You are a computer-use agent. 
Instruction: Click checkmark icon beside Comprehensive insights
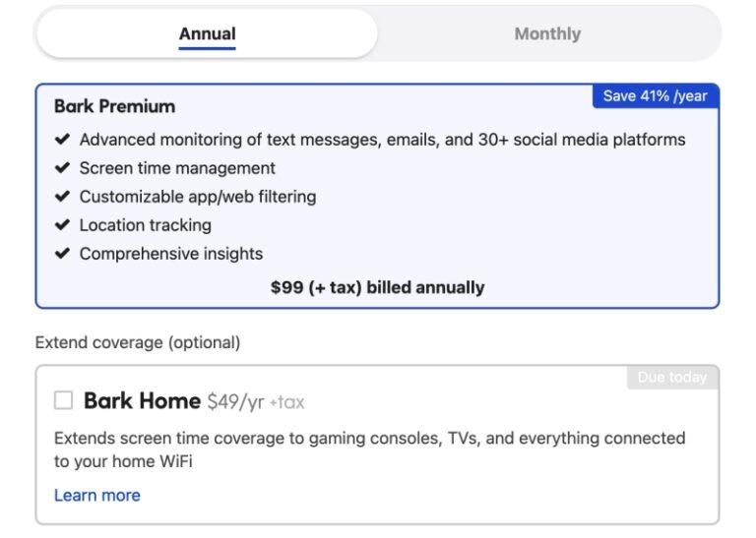[x=63, y=254]
